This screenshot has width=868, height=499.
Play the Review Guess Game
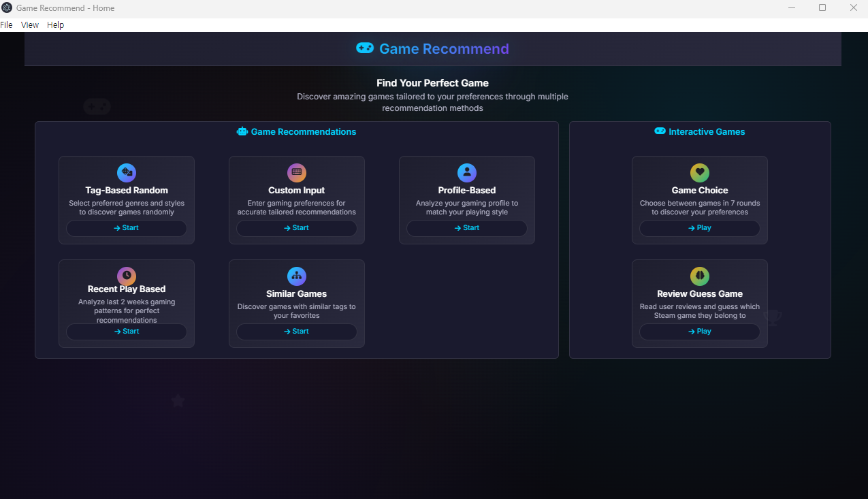point(699,332)
